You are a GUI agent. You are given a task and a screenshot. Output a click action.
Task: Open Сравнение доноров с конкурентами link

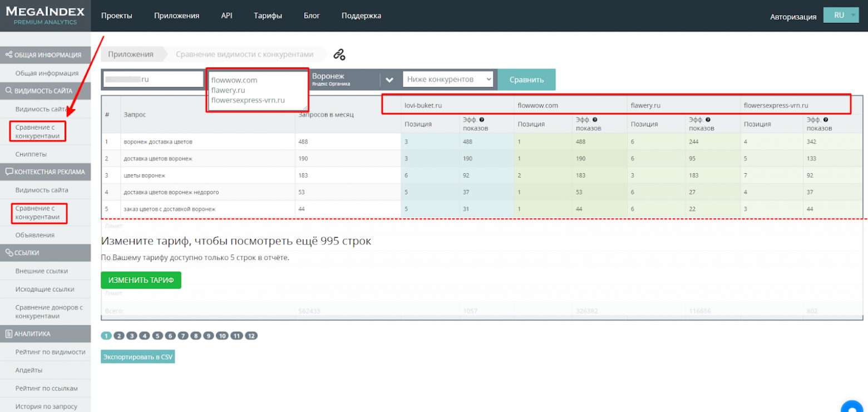pos(49,311)
